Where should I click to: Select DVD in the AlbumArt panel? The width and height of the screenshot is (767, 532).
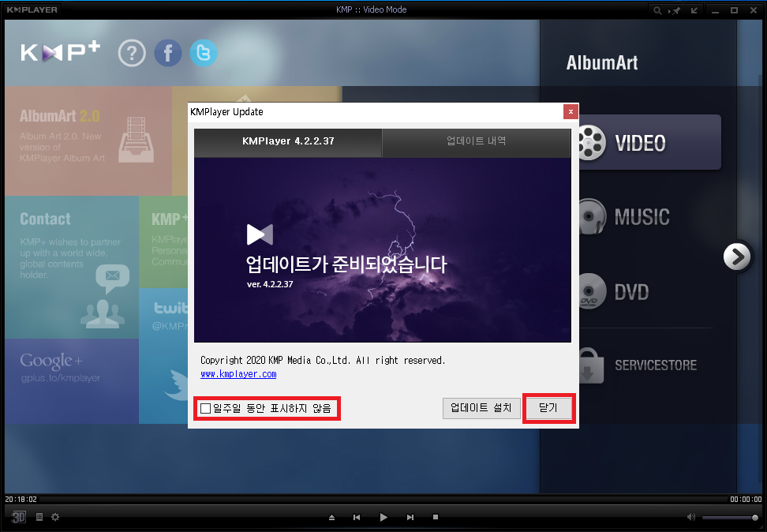615,292
